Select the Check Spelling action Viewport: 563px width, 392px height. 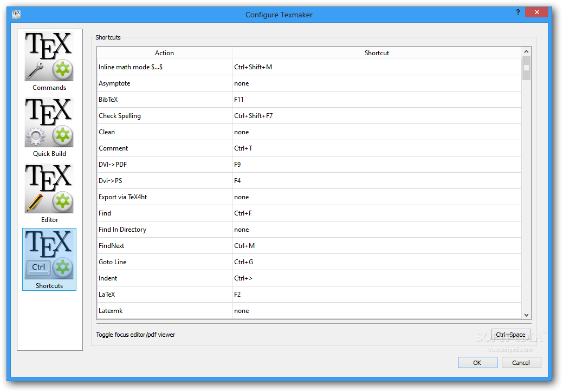tap(164, 116)
